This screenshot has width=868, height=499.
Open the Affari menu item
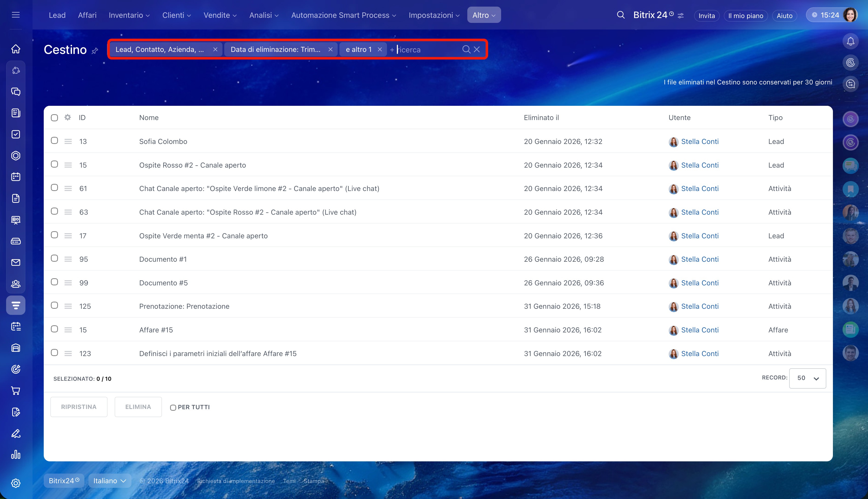pyautogui.click(x=87, y=15)
